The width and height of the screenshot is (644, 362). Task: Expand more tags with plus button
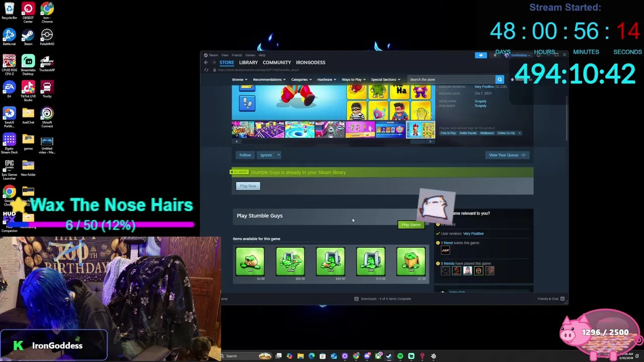[x=519, y=133]
